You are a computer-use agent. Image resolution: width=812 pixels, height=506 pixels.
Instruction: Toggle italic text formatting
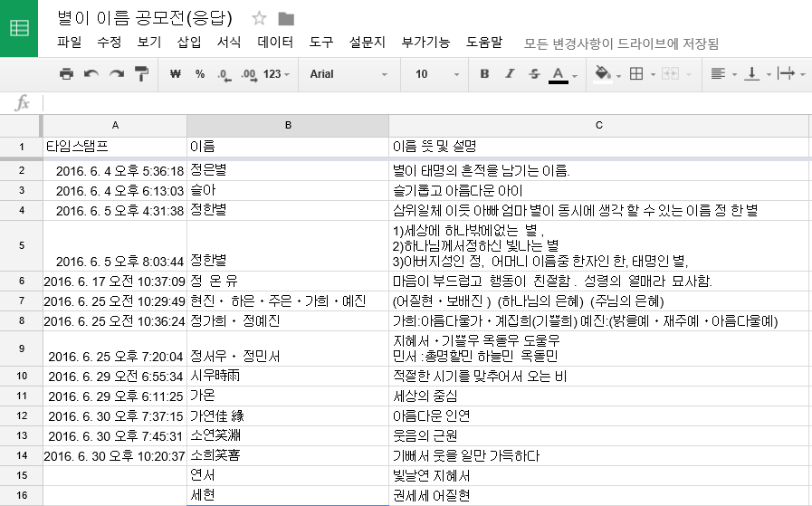point(510,74)
